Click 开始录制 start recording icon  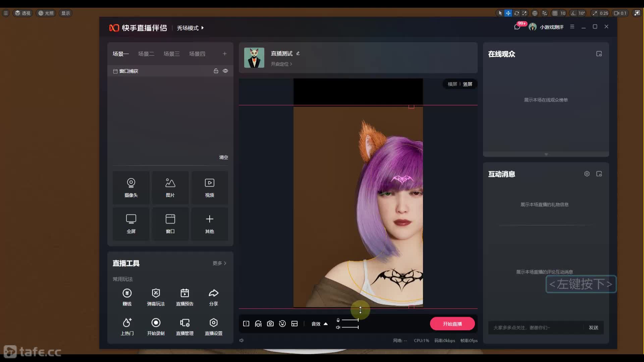tap(156, 322)
